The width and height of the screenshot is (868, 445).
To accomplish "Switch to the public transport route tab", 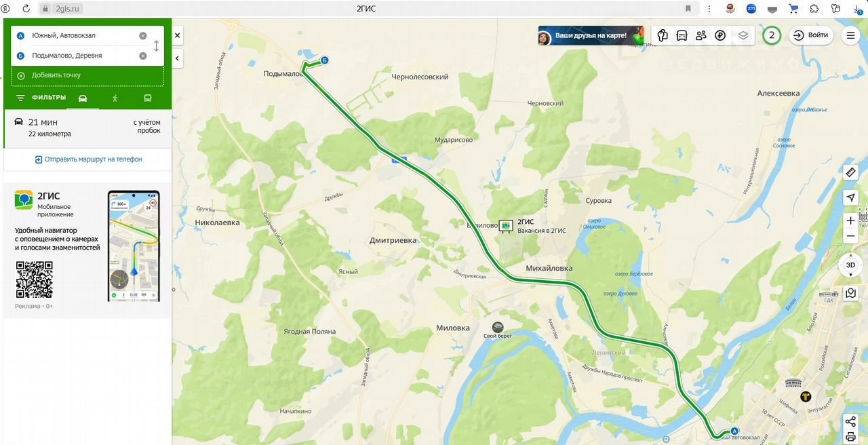I will click(x=147, y=98).
